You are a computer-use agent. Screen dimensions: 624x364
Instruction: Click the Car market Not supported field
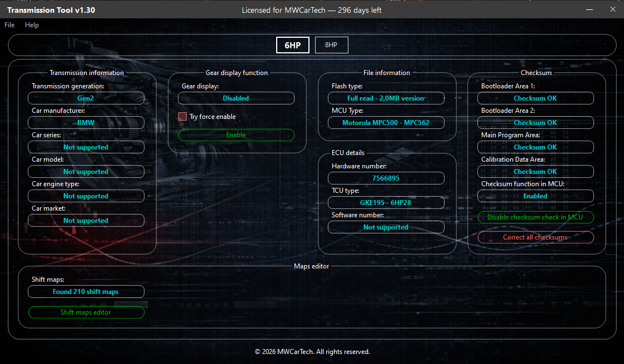tap(86, 221)
